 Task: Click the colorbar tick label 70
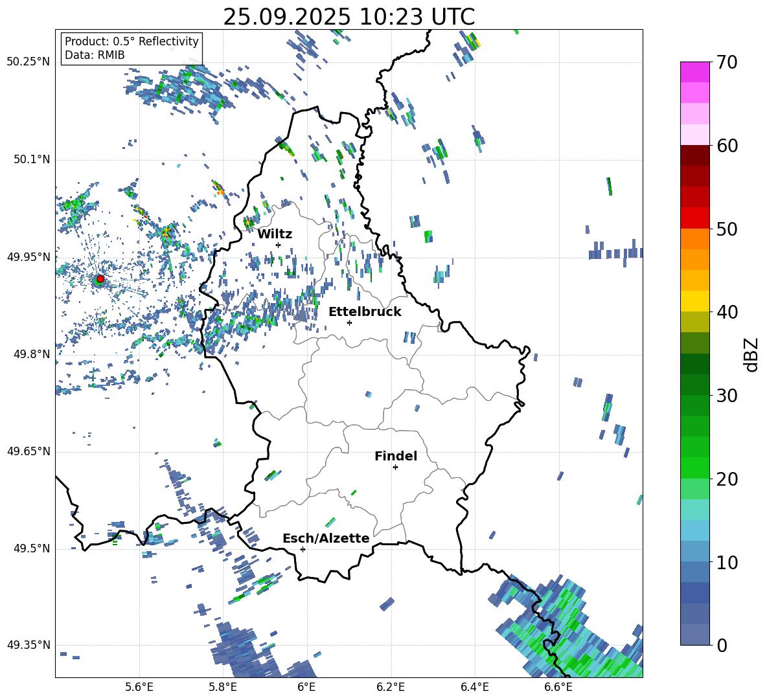point(727,62)
